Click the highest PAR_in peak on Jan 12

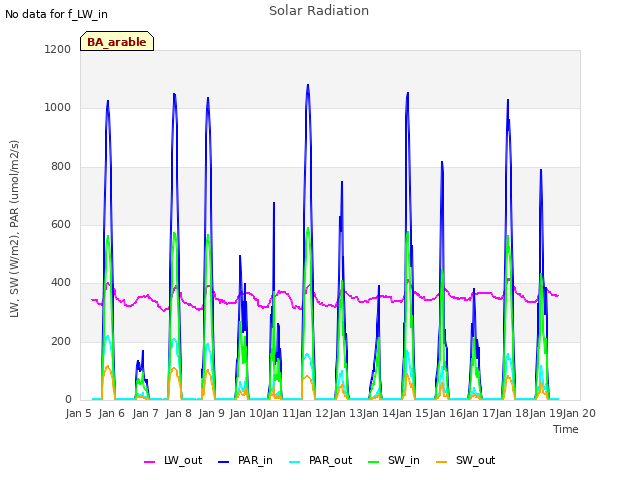click(308, 85)
